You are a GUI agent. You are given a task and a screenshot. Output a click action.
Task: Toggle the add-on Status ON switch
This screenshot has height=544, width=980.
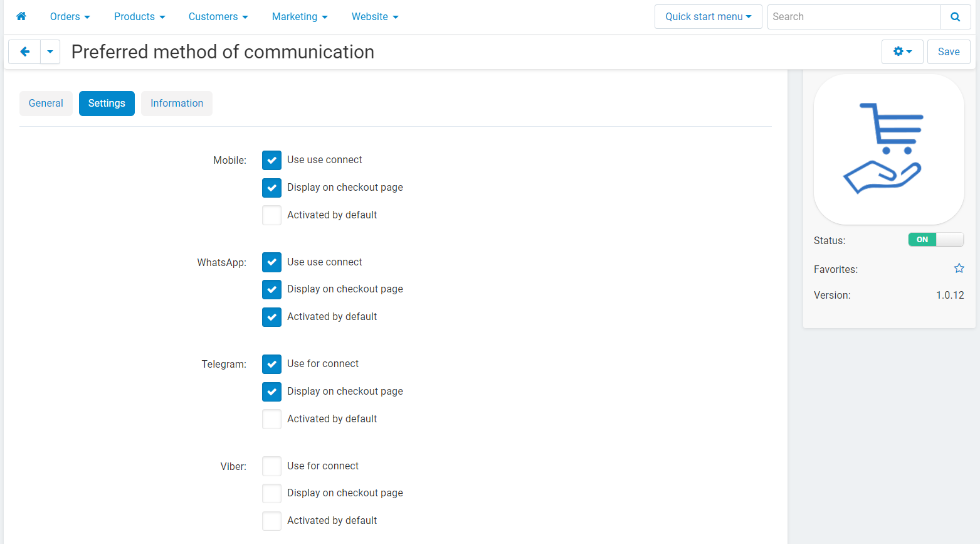[935, 240]
